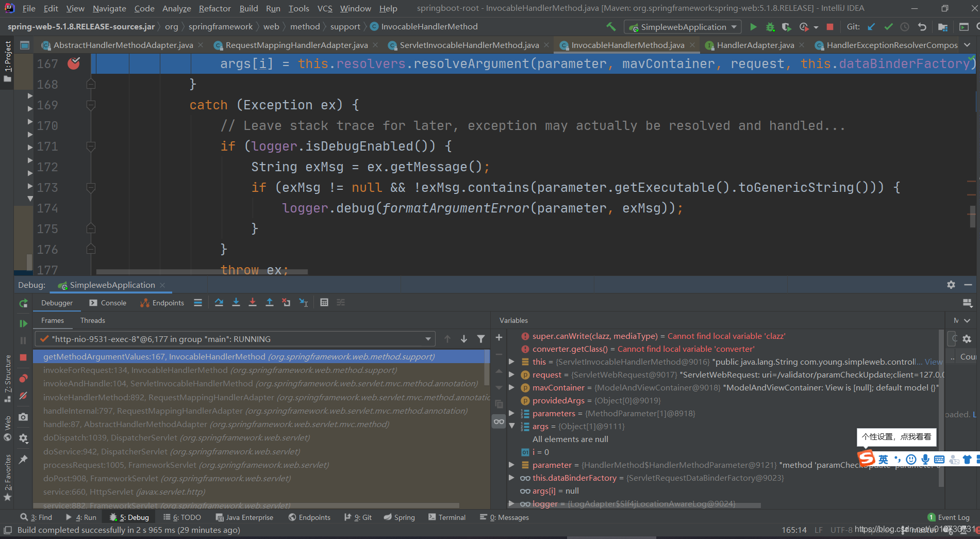Open the 6: TODO tool window
The image size is (980, 539).
[x=182, y=517]
